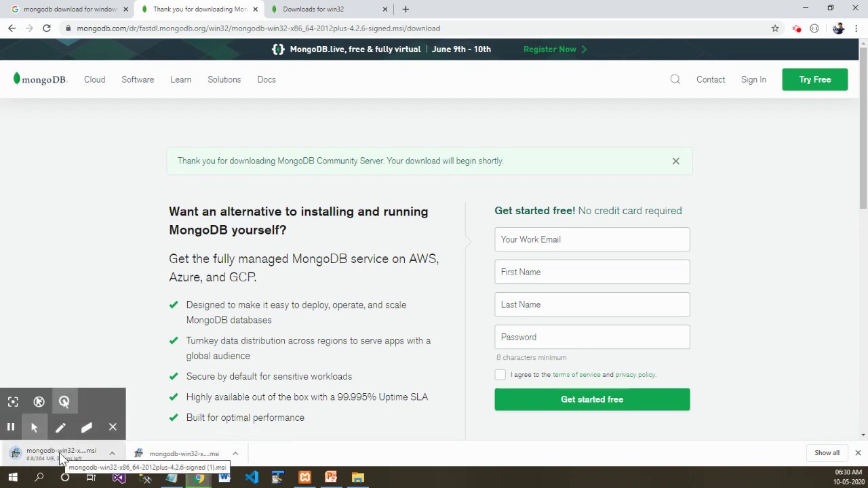
Task: Click the Password field
Action: tap(592, 337)
